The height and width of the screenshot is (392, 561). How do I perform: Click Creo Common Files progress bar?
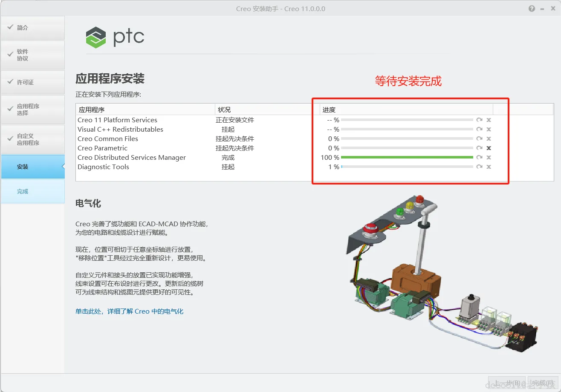407,139
